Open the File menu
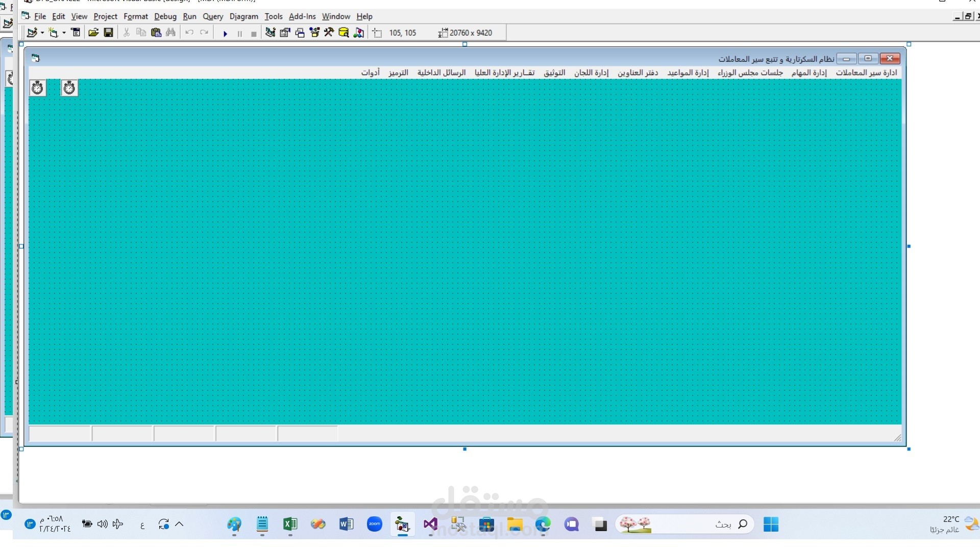The height and width of the screenshot is (551, 980). 40,16
